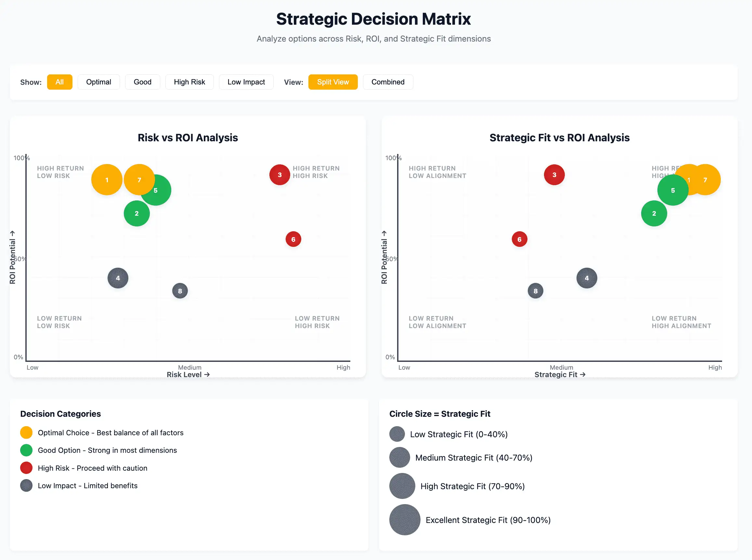Click red bubble 6 in Strategic Fit chart
752x560 pixels.
coord(519,239)
